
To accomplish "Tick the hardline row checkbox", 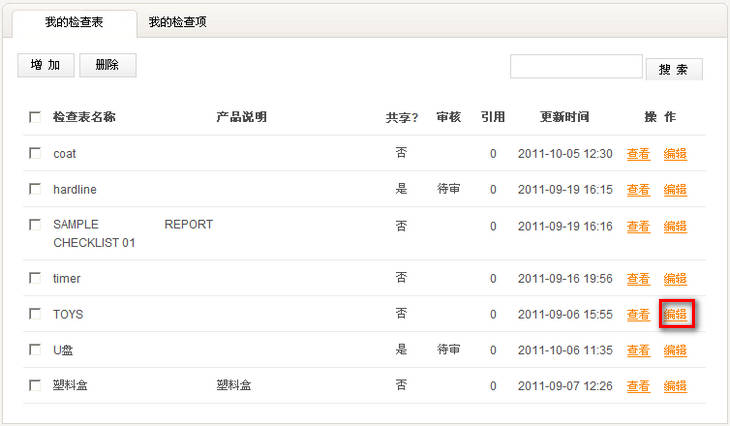I will 35,189.
